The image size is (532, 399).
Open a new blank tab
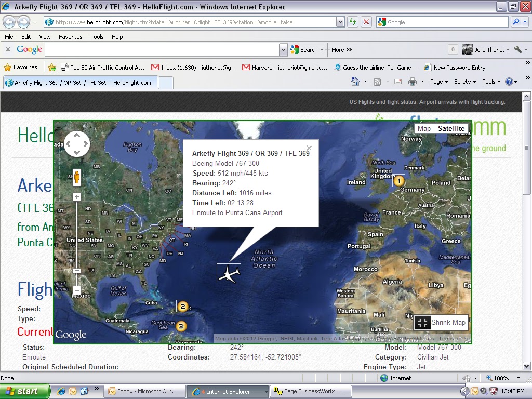click(166, 83)
